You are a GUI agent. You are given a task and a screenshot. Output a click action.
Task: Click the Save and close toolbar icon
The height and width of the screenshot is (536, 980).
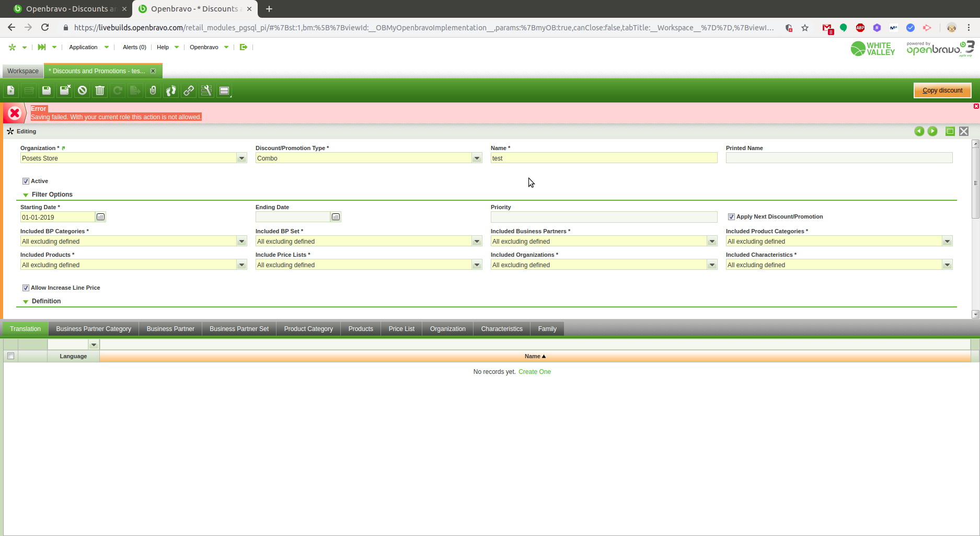pyautogui.click(x=65, y=90)
